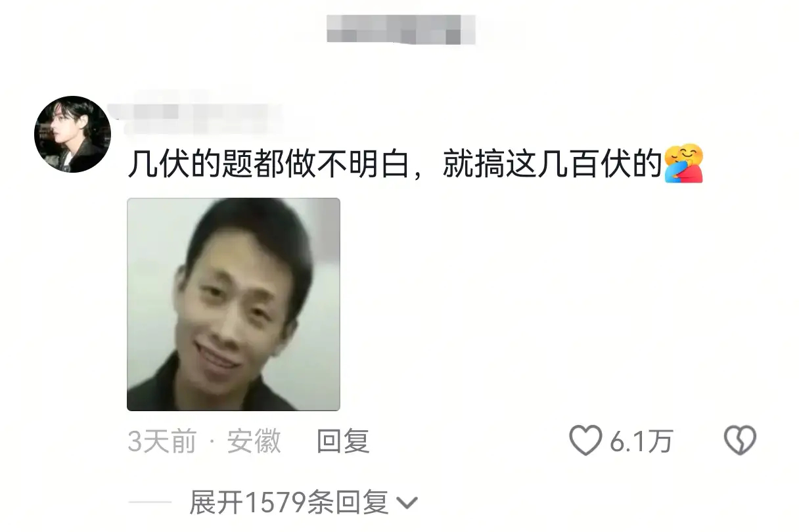Tap the phrase 就搞这几百伏的 in the comment

(551, 165)
